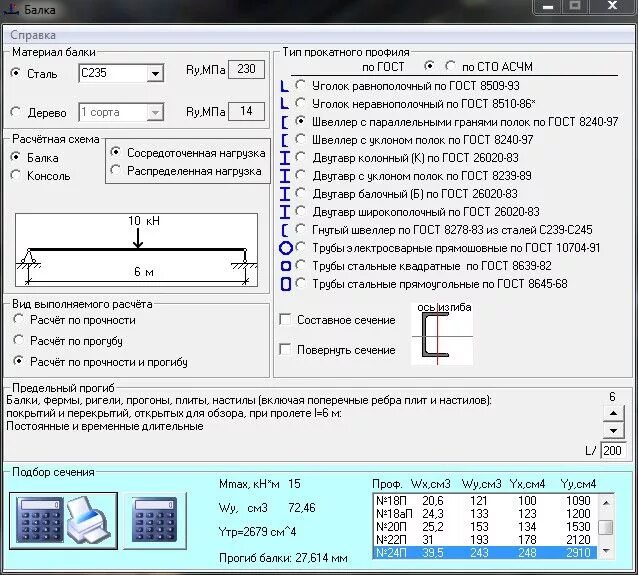Click the standalone calculator button

[x=155, y=520]
